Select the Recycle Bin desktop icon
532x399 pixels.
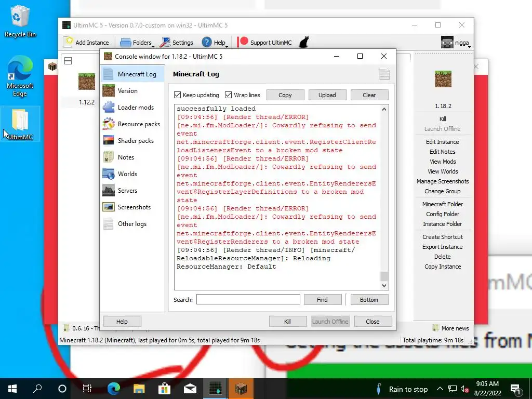[x=20, y=21]
